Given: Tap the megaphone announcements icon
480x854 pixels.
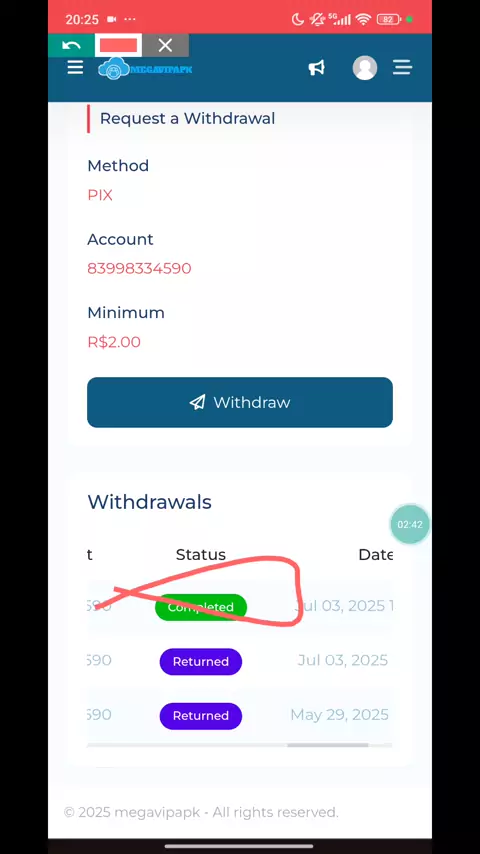Looking at the screenshot, I should pyautogui.click(x=317, y=68).
